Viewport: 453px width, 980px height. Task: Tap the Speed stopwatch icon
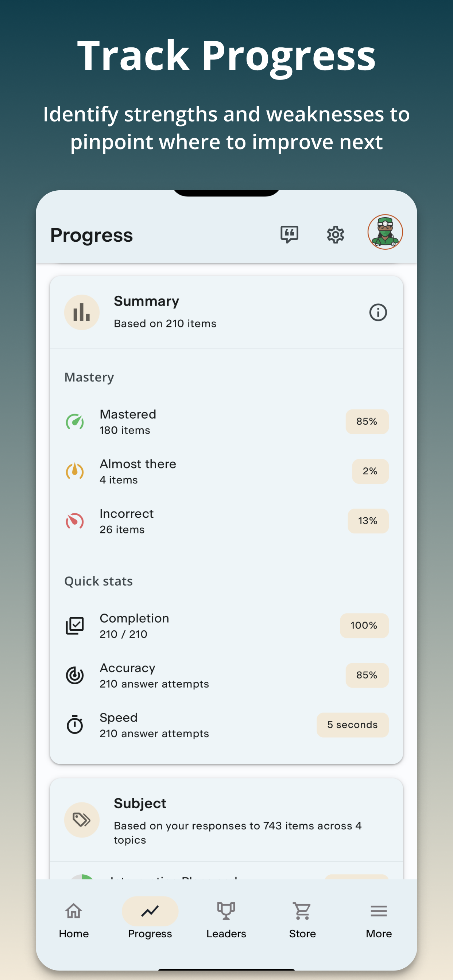(75, 724)
